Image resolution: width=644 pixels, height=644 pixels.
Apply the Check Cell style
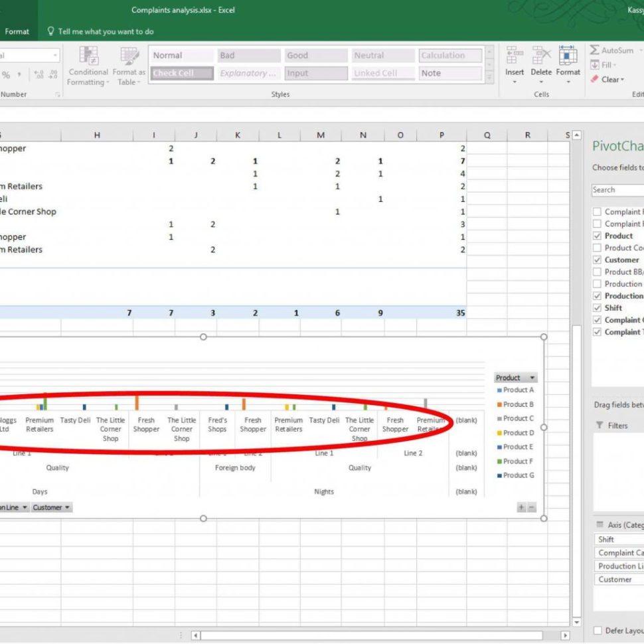click(x=182, y=74)
